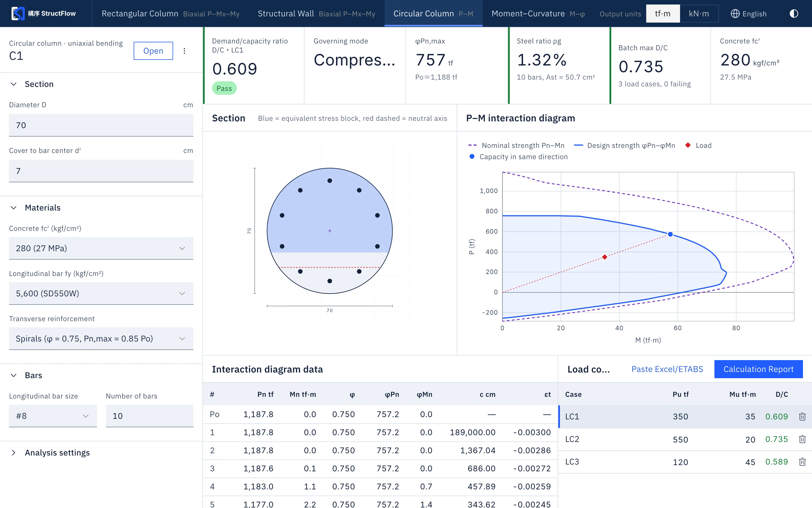Image resolution: width=812 pixels, height=508 pixels.
Task: Collapse the Bars panel
Action: pyautogui.click(x=14, y=375)
